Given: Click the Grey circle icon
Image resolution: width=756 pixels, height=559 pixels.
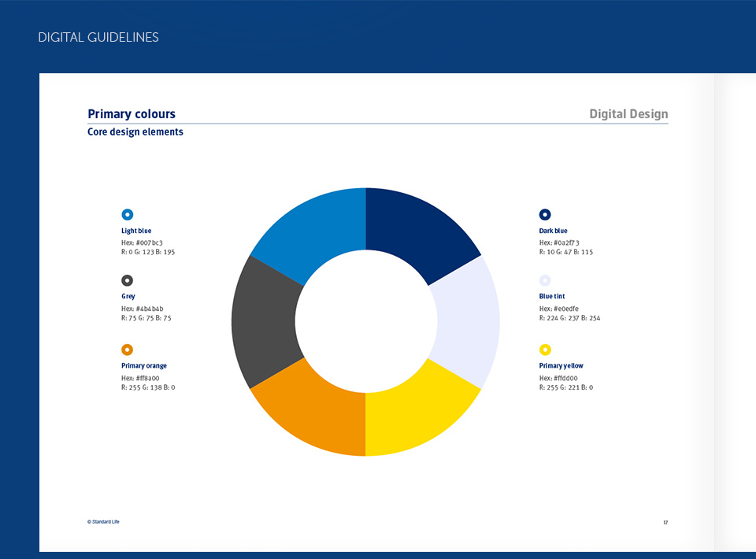Looking at the screenshot, I should [128, 280].
